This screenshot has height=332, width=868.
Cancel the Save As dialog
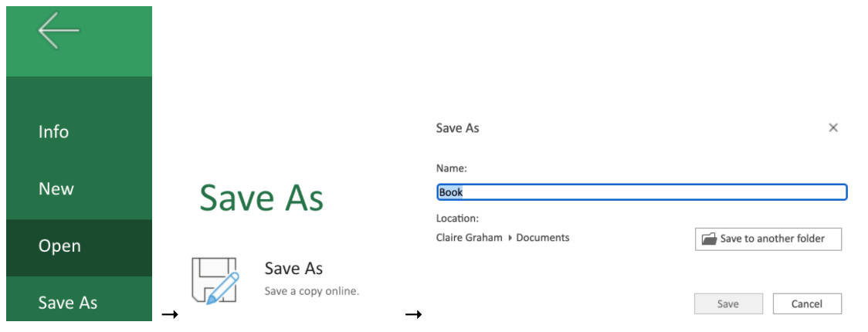(807, 303)
